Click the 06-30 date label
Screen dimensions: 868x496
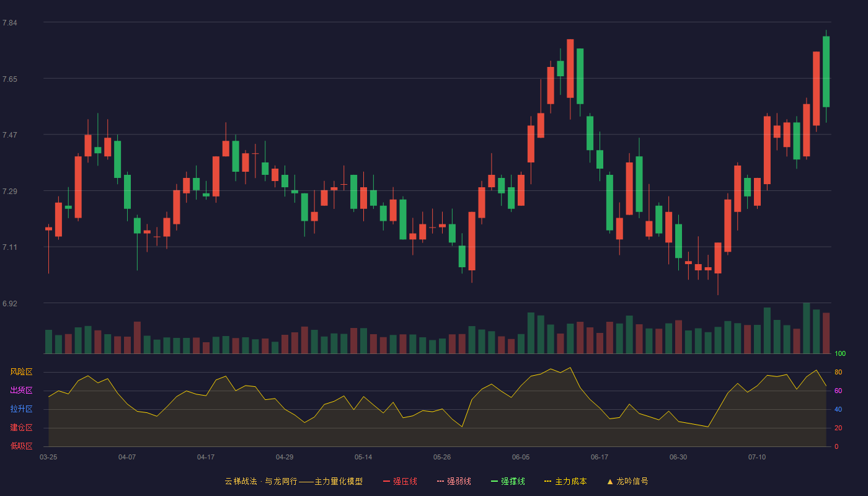tap(678, 457)
